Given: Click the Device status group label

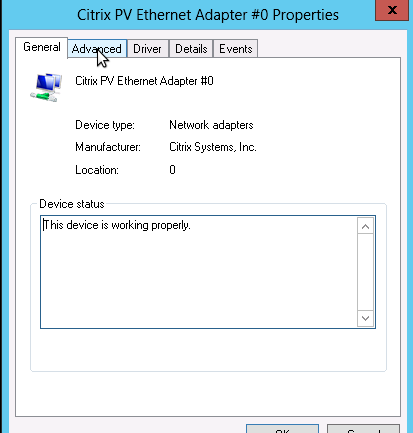Looking at the screenshot, I should coord(72,204).
